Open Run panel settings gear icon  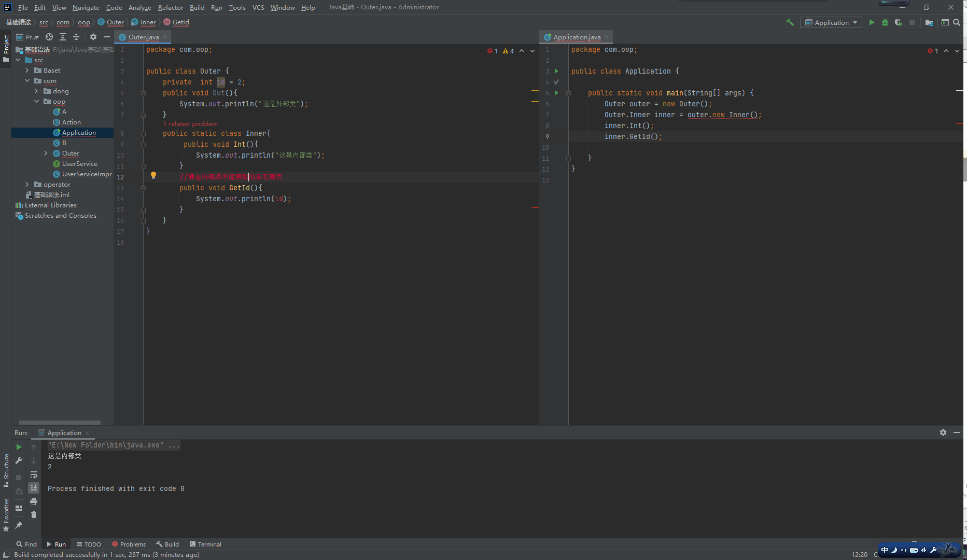pyautogui.click(x=943, y=432)
